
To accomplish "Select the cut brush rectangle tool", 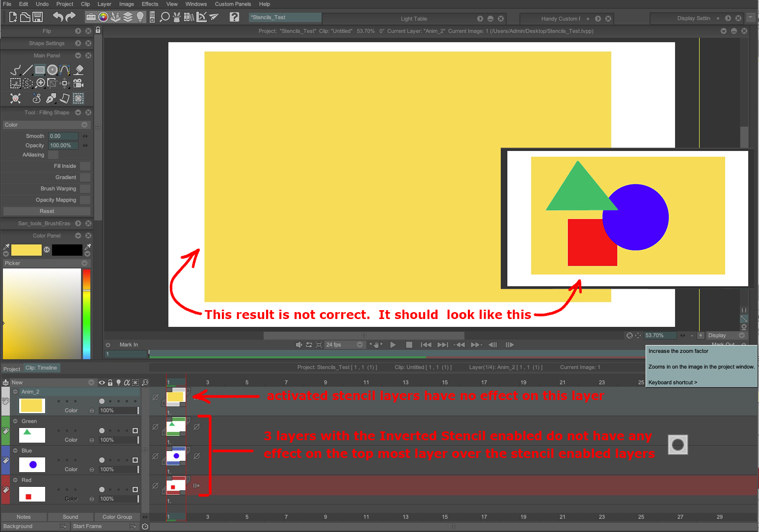I will 16,83.
